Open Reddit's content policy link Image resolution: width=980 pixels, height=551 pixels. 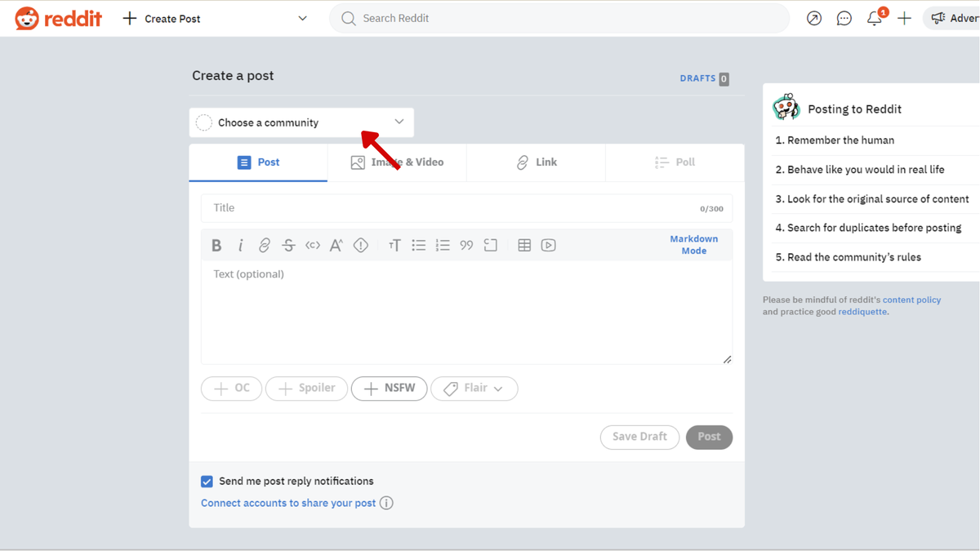point(911,300)
